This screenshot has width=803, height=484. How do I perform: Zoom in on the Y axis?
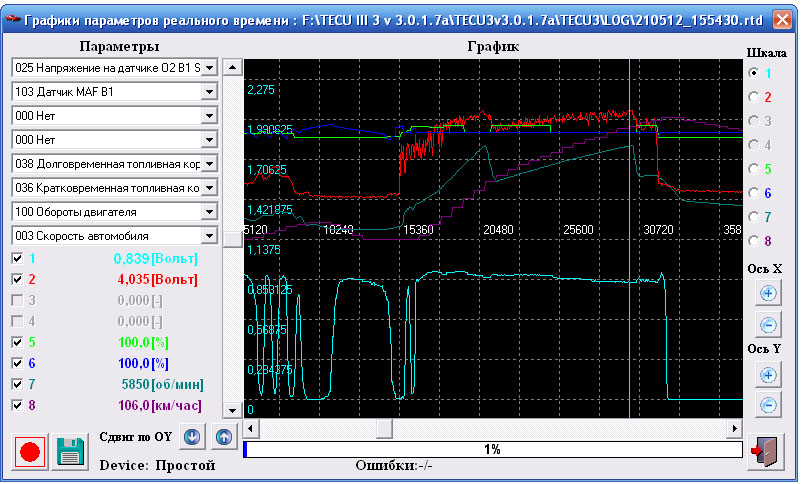coord(768,375)
